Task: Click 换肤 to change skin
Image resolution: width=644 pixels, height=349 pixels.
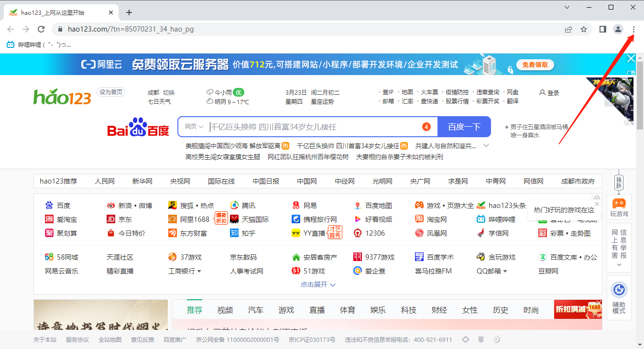Action: click(x=619, y=182)
